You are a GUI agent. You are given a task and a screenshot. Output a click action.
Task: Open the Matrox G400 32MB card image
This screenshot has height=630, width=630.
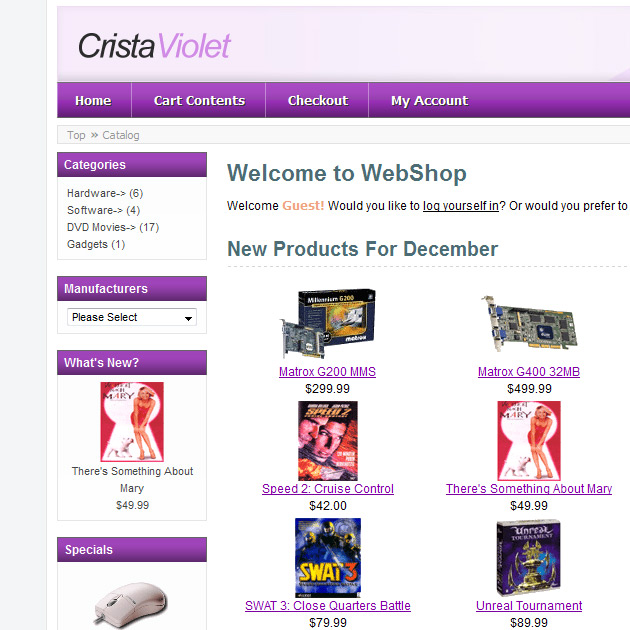[x=529, y=323]
